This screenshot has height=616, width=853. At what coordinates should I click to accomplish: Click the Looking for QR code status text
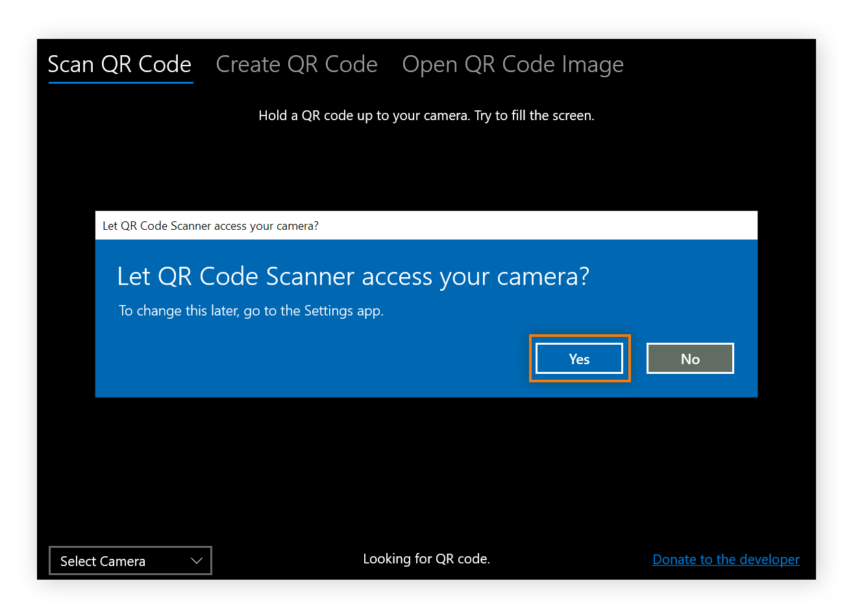(x=426, y=558)
